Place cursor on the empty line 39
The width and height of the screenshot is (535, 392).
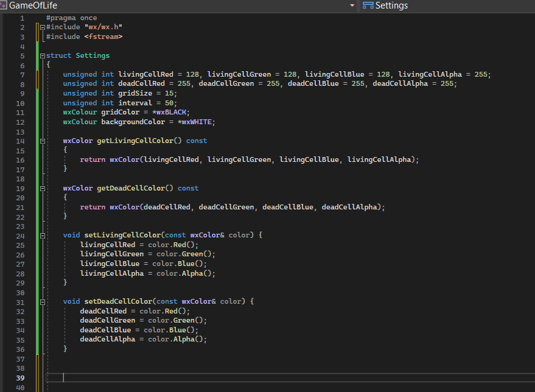183,378
